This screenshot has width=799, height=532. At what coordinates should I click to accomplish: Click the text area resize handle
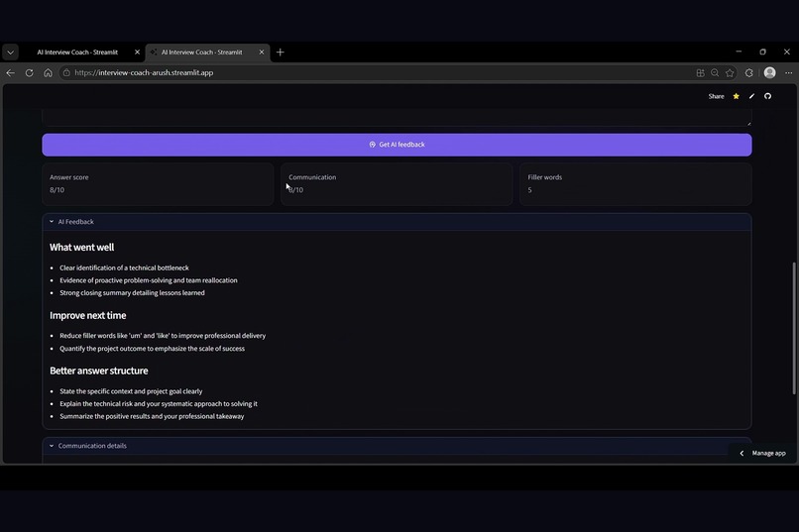(x=748, y=123)
